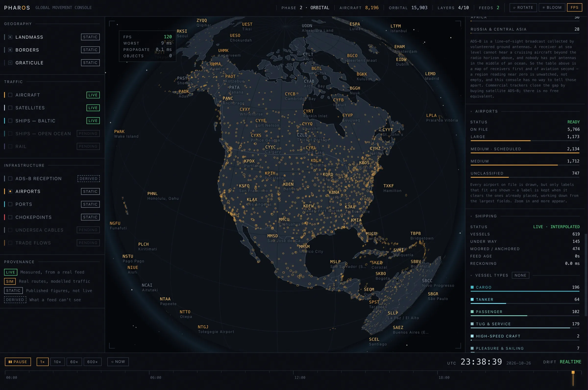The image size is (588, 390).
Task: Toggle the FPS overlay button
Action: point(574,7)
